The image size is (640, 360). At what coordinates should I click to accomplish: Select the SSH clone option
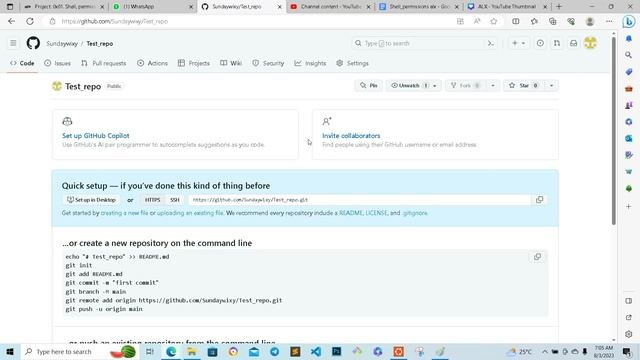(175, 200)
